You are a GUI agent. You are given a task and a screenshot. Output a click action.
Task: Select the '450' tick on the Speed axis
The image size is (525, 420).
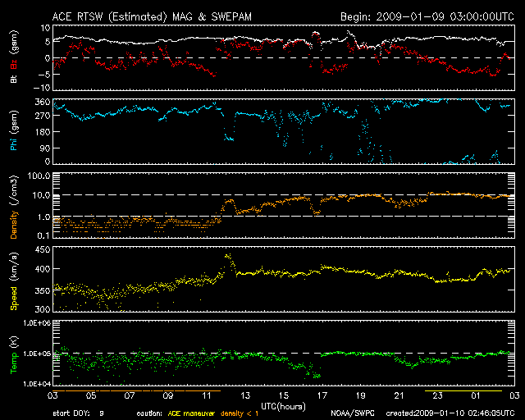[42, 249]
